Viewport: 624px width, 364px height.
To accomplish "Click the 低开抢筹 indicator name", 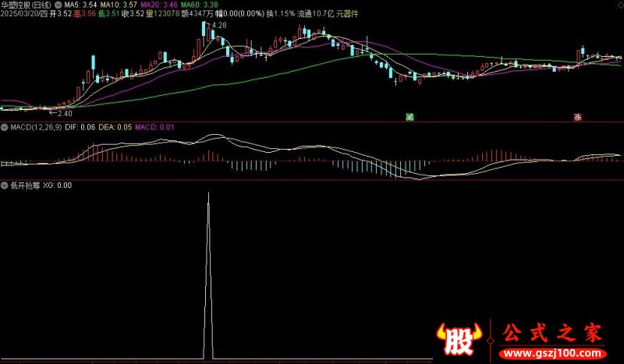I will [x=25, y=186].
